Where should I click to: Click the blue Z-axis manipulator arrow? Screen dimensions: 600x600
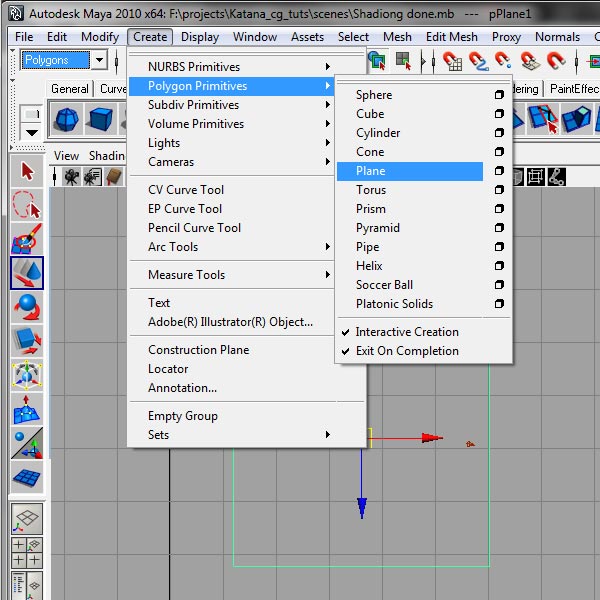point(362,508)
